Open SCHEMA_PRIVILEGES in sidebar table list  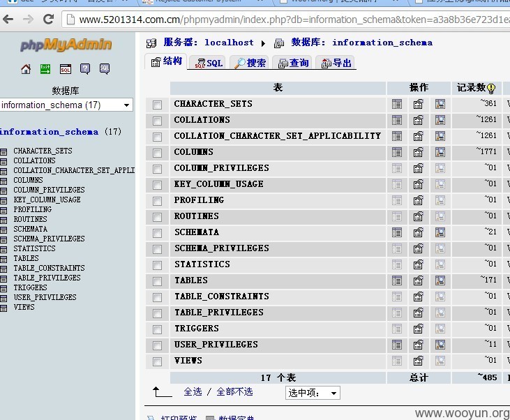(x=49, y=239)
